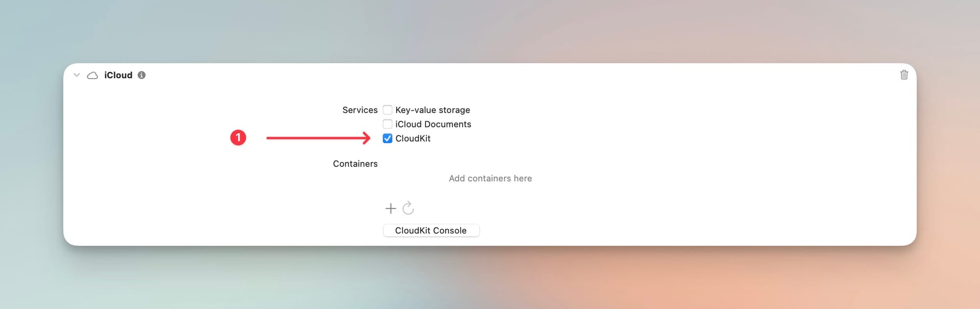980x309 pixels.
Task: Refresh the containers list
Action: point(408,209)
